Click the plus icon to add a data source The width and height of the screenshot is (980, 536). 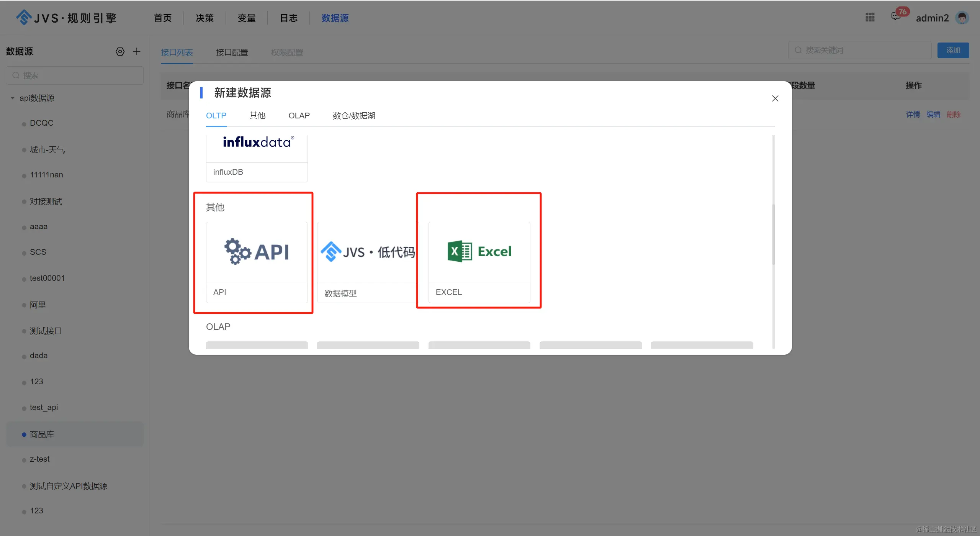coord(137,51)
